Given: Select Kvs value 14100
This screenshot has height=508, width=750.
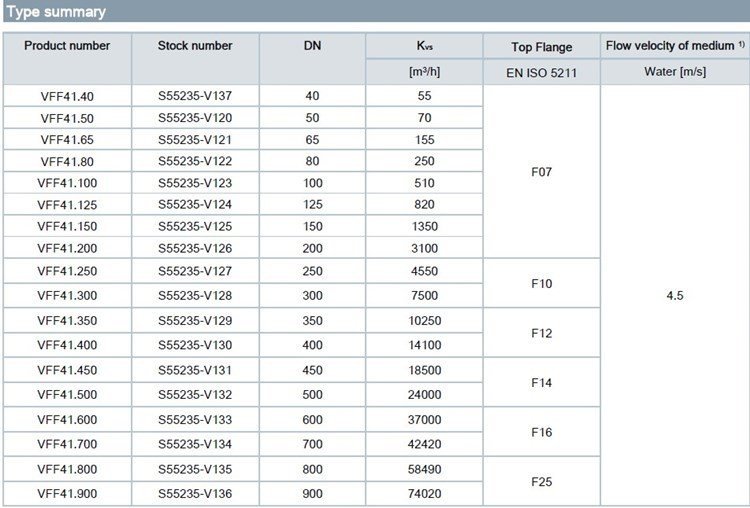Looking at the screenshot, I should (x=424, y=345).
